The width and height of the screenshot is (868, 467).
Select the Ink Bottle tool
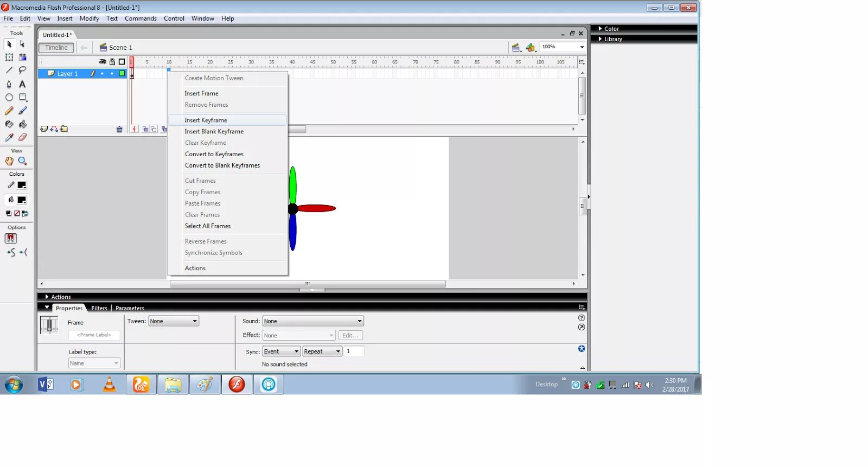[9, 124]
